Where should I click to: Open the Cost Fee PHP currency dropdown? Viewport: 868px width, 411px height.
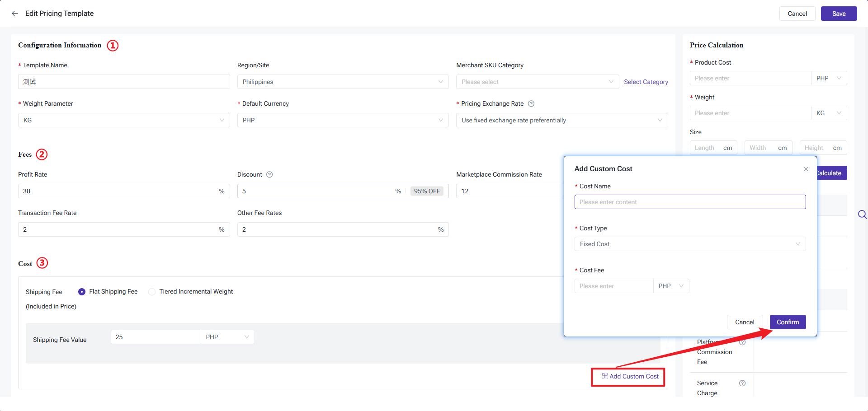click(671, 286)
